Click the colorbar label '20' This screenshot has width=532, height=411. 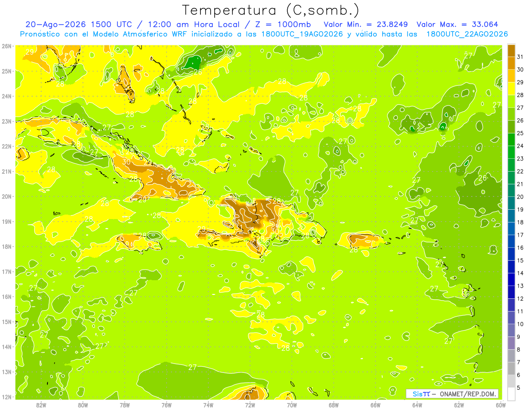pyautogui.click(x=520, y=197)
